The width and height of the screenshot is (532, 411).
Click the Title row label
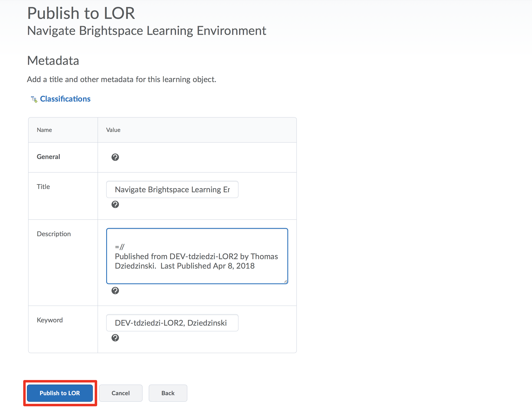pos(43,187)
